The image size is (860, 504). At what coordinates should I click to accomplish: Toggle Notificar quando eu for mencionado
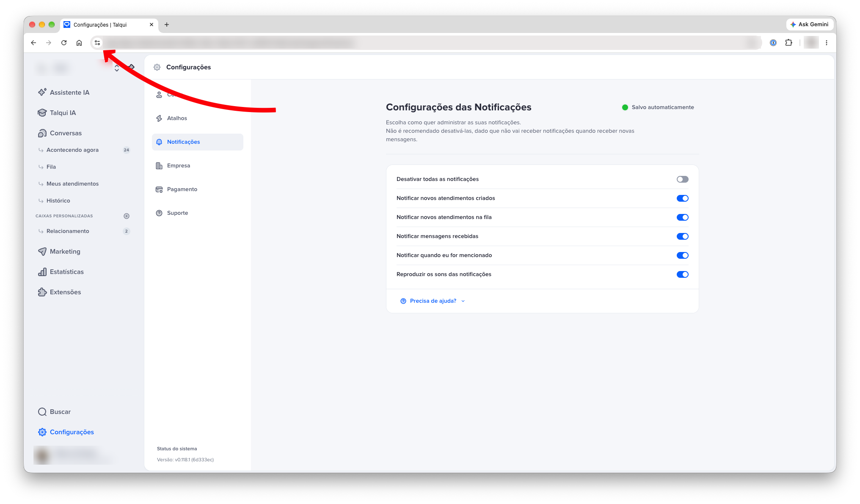pyautogui.click(x=682, y=255)
